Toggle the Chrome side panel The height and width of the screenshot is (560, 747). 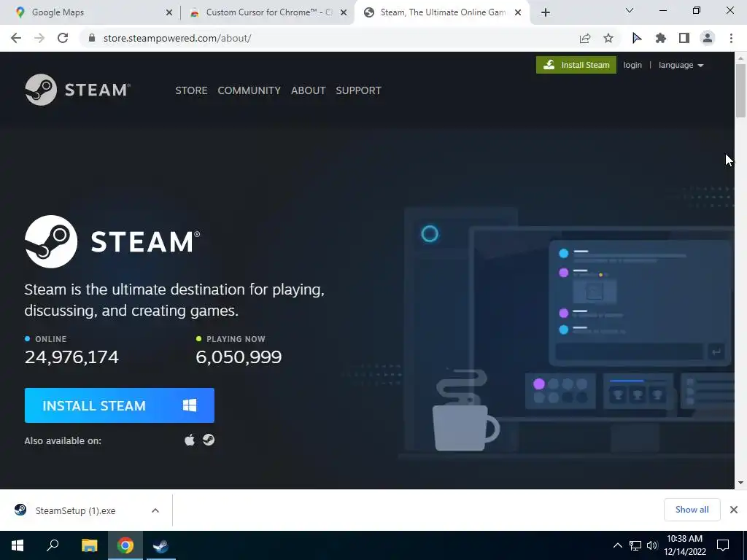(x=684, y=38)
